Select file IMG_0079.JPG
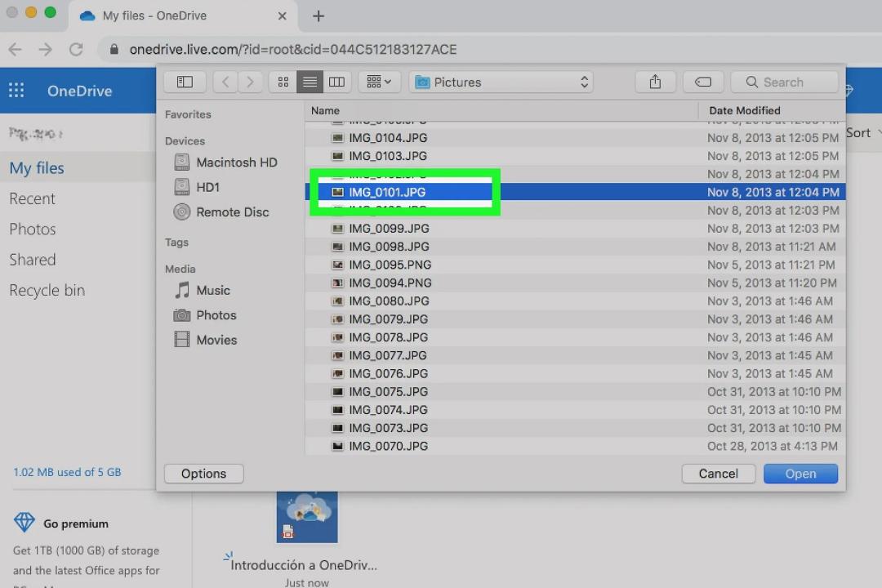Viewport: 882px width, 588px height. point(575,319)
